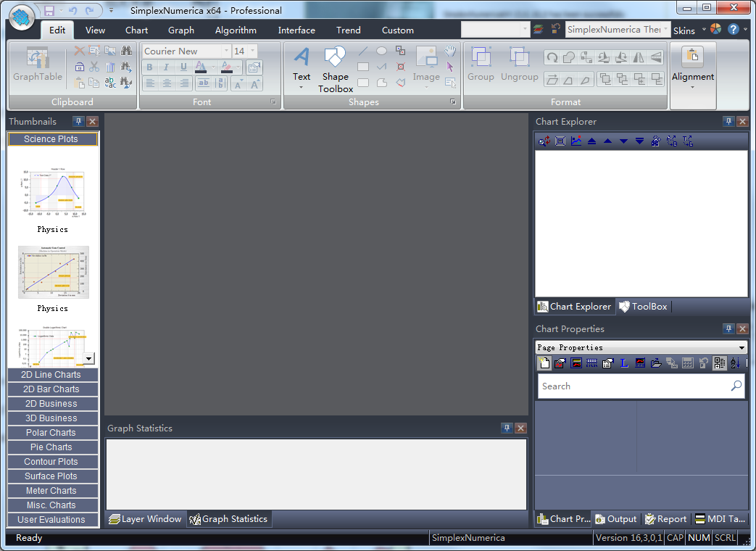Click the open folder icon in Chart Properties
Viewport: 756px width, 551px height.
coord(656,363)
